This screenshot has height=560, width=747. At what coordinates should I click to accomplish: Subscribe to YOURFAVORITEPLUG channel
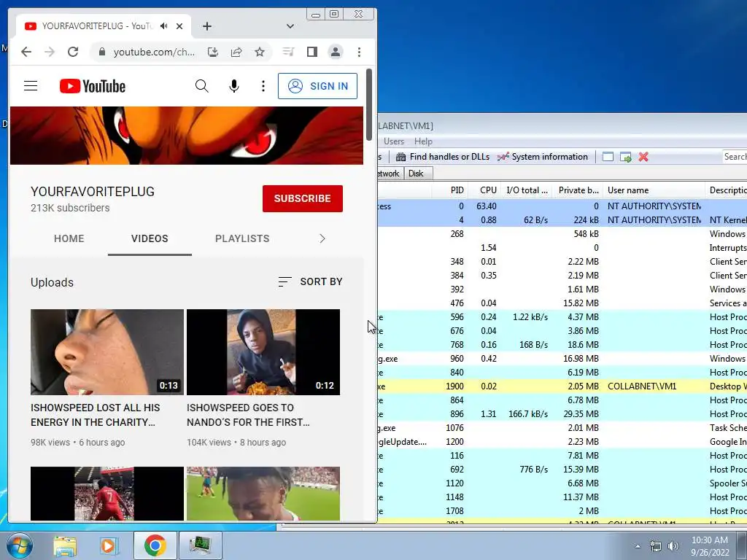coord(303,198)
